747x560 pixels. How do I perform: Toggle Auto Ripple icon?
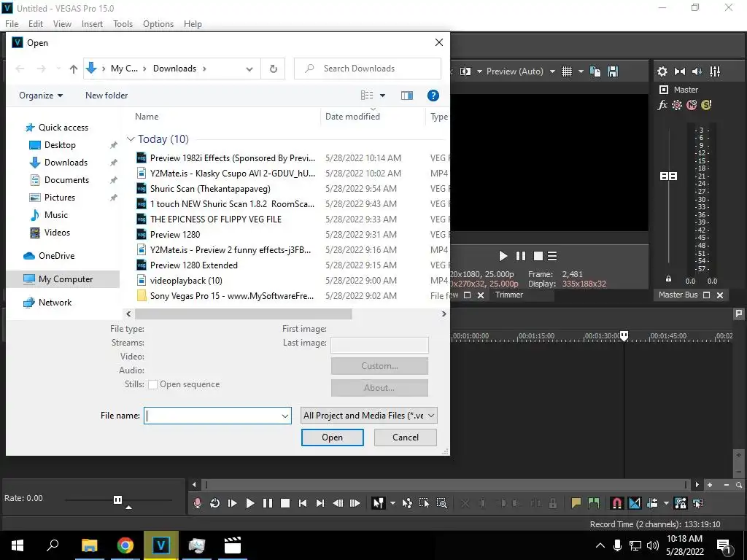[653, 503]
